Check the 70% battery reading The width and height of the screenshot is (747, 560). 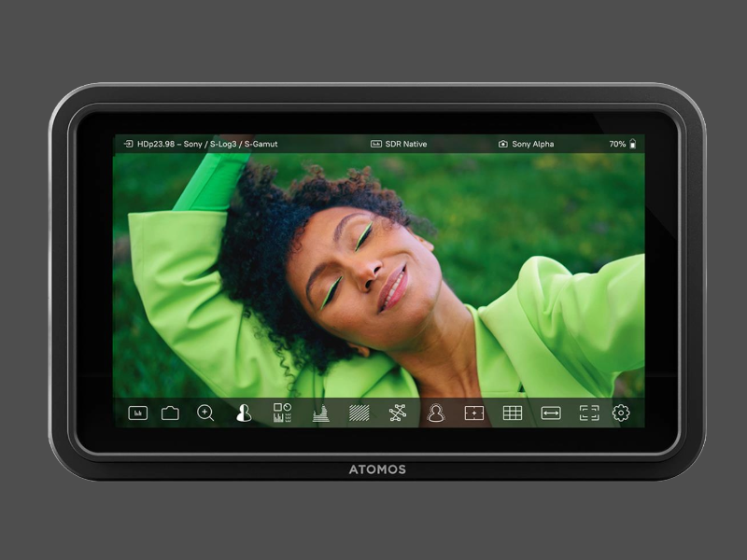click(617, 144)
